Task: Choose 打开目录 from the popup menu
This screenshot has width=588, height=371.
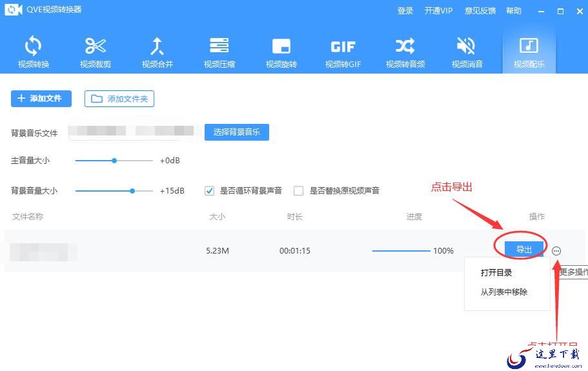Action: (496, 273)
